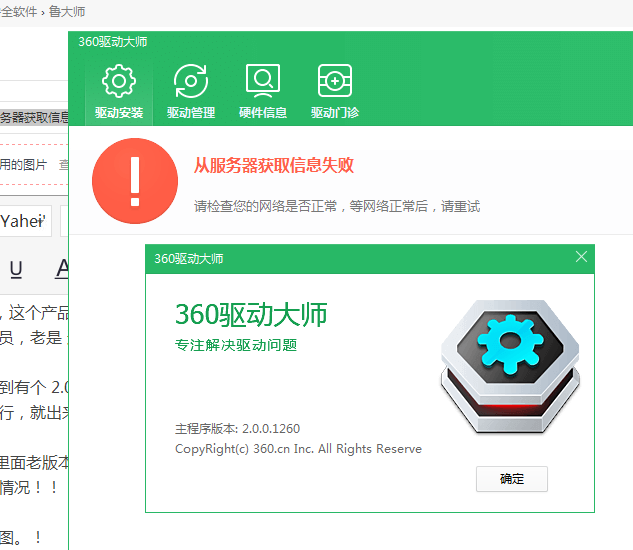Open the 驱动安装 tab
The height and width of the screenshot is (550, 633).
(x=119, y=92)
